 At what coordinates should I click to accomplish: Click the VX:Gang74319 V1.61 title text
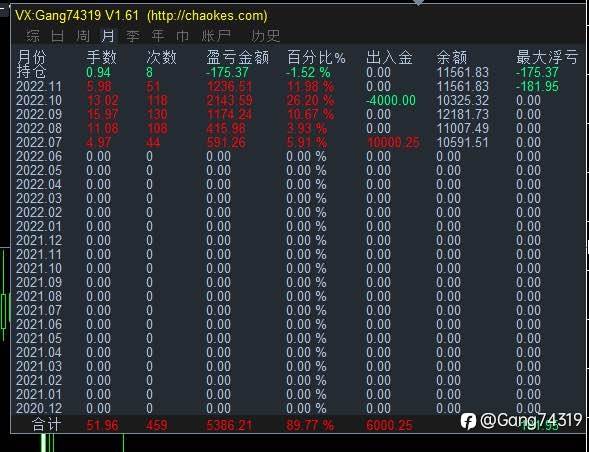[77, 16]
